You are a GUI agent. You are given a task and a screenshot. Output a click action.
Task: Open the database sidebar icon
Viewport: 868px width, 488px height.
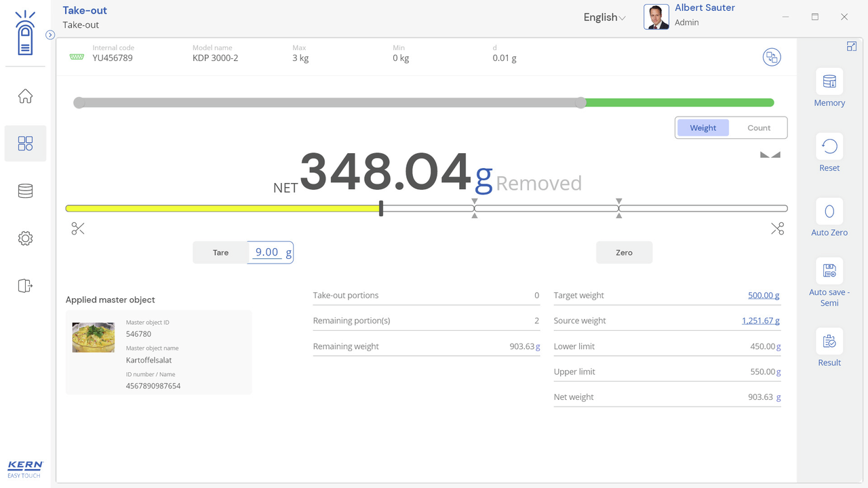(x=25, y=191)
